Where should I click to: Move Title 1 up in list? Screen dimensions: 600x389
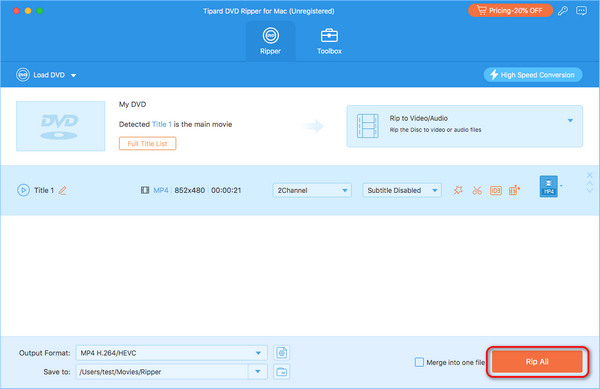pos(589,183)
